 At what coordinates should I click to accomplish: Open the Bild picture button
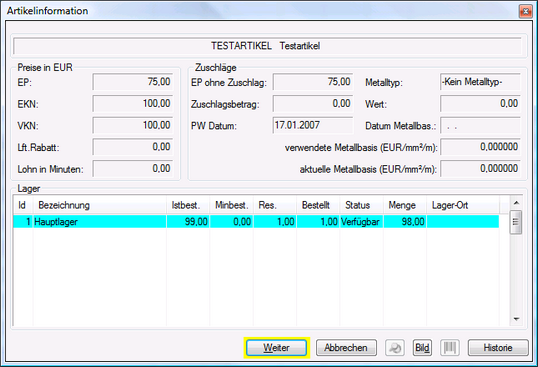pyautogui.click(x=422, y=348)
